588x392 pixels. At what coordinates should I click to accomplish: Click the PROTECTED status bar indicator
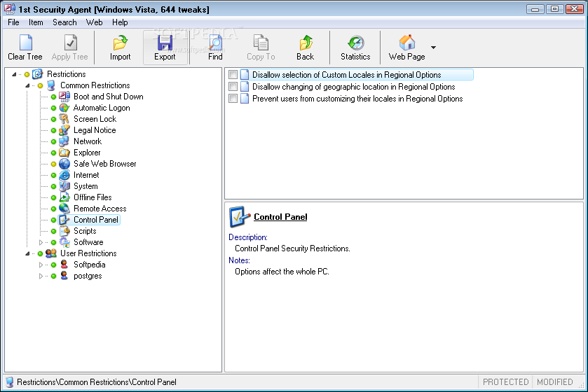click(505, 382)
